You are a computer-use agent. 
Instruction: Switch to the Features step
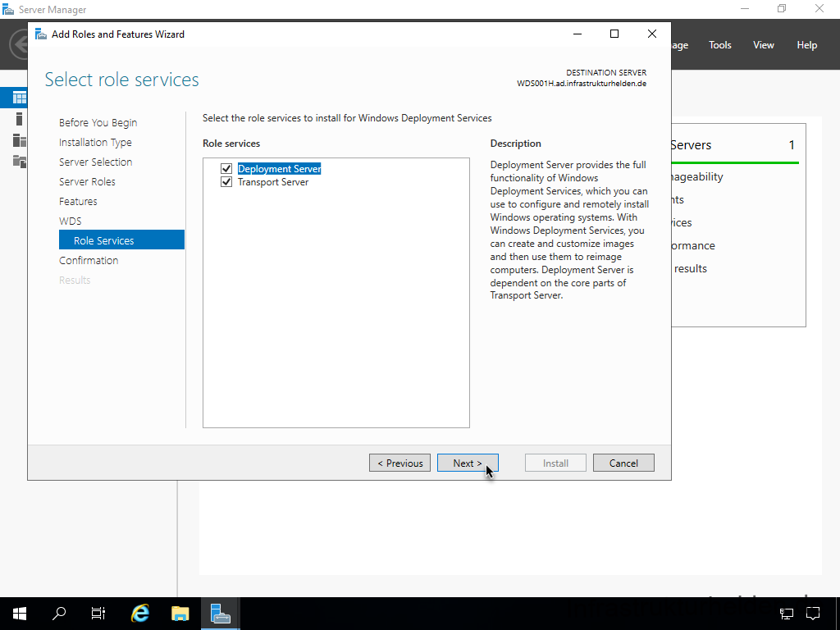click(78, 202)
